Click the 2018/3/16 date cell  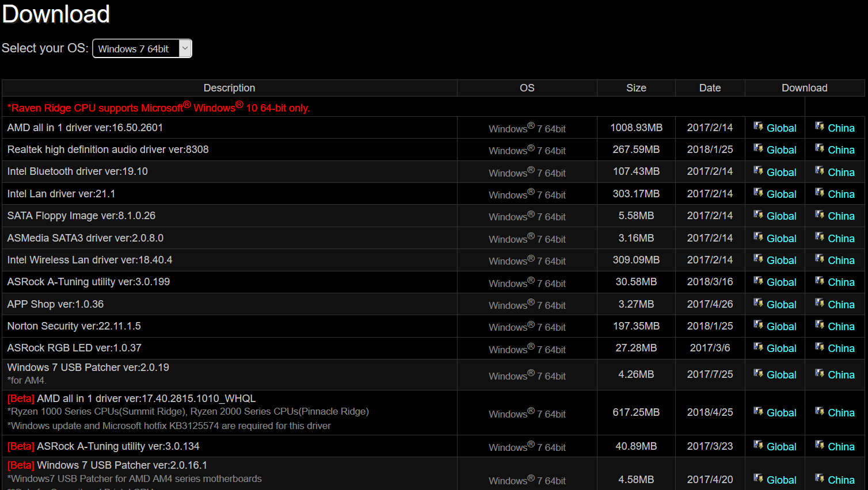710,282
